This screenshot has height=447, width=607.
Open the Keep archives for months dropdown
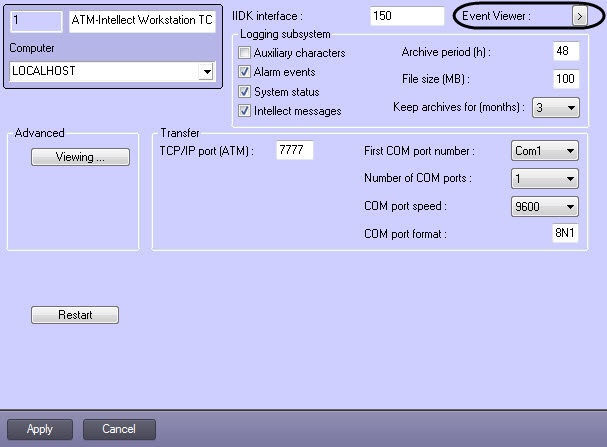[x=556, y=107]
